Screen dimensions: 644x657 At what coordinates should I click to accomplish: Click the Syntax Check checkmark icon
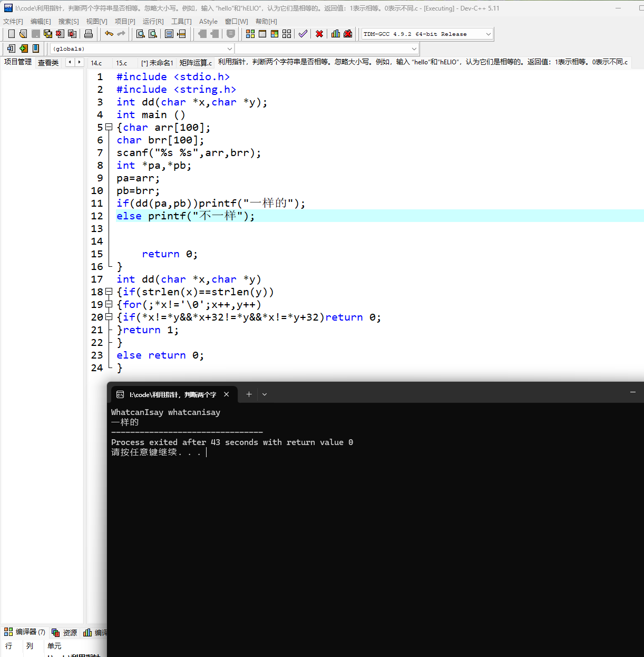pos(303,34)
